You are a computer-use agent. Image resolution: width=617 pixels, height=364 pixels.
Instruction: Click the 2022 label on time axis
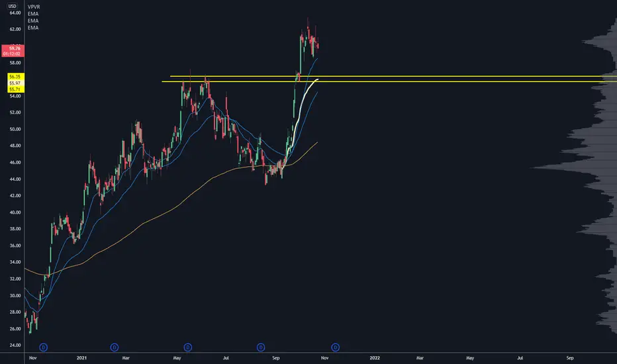pyautogui.click(x=375, y=357)
